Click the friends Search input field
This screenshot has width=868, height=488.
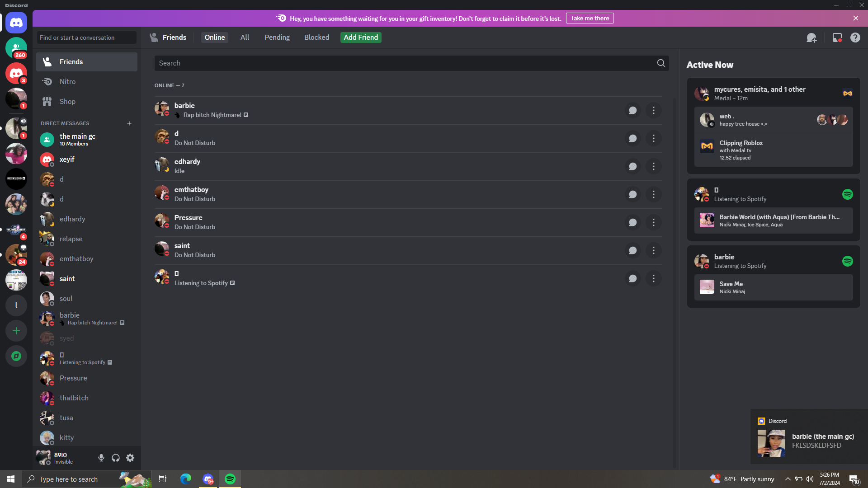click(405, 63)
